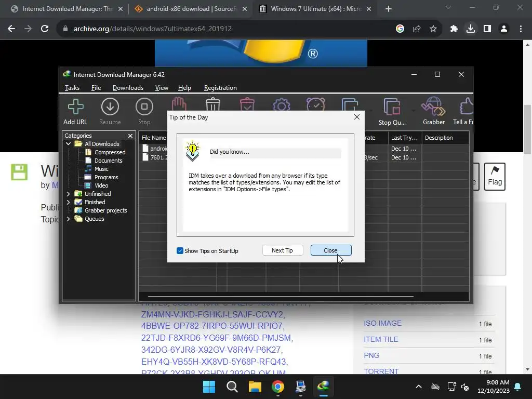The image size is (532, 399).
Task: Switch to android-x86 download SourceForge tab
Action: point(190,9)
